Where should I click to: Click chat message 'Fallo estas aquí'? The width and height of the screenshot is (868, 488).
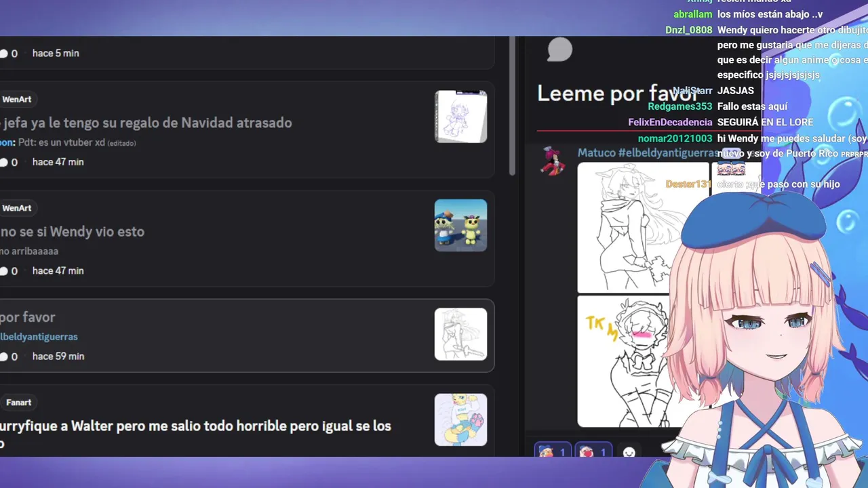tap(753, 106)
